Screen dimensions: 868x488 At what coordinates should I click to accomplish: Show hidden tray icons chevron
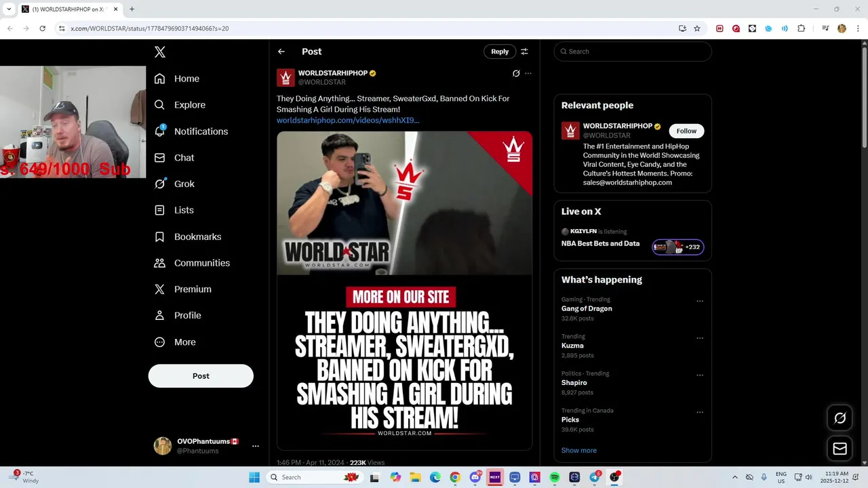(x=734, y=477)
